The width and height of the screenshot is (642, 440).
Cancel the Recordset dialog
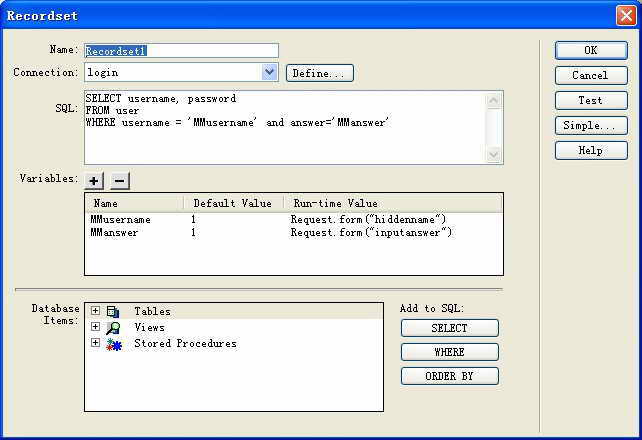(x=590, y=75)
